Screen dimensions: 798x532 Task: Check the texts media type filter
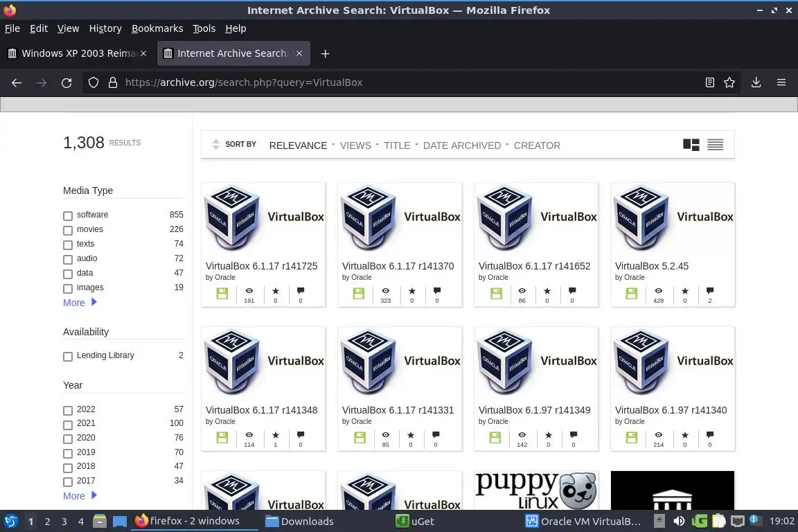(x=68, y=245)
